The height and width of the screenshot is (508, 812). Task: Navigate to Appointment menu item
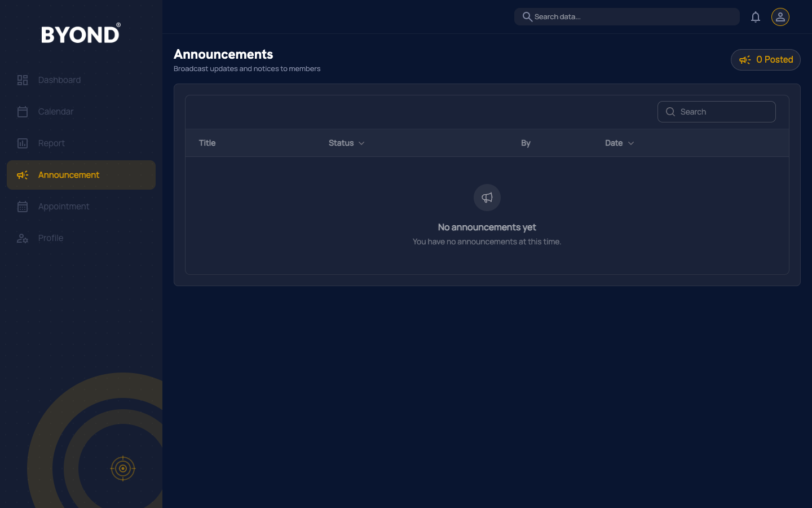point(81,207)
